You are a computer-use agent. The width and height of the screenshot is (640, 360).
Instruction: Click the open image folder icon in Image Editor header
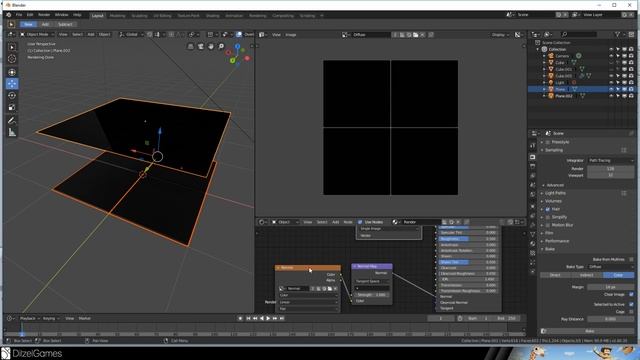tap(416, 35)
